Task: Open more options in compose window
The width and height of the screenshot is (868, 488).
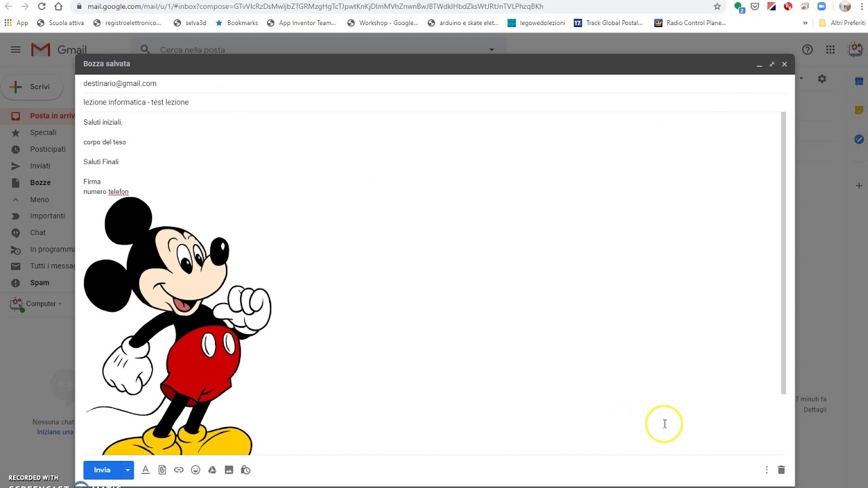Action: pyautogui.click(x=767, y=470)
